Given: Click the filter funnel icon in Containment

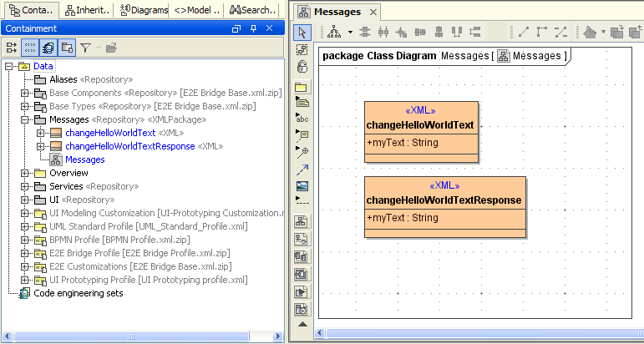Looking at the screenshot, I should pyautogui.click(x=85, y=48).
